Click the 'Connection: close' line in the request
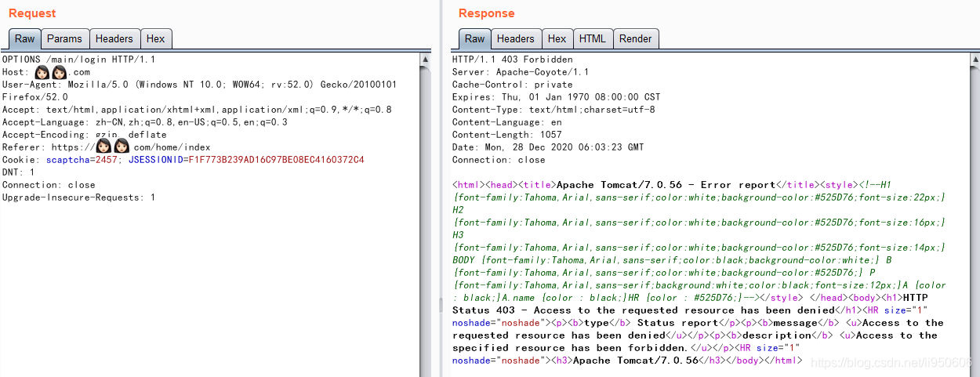The height and width of the screenshot is (377, 980). 49,185
